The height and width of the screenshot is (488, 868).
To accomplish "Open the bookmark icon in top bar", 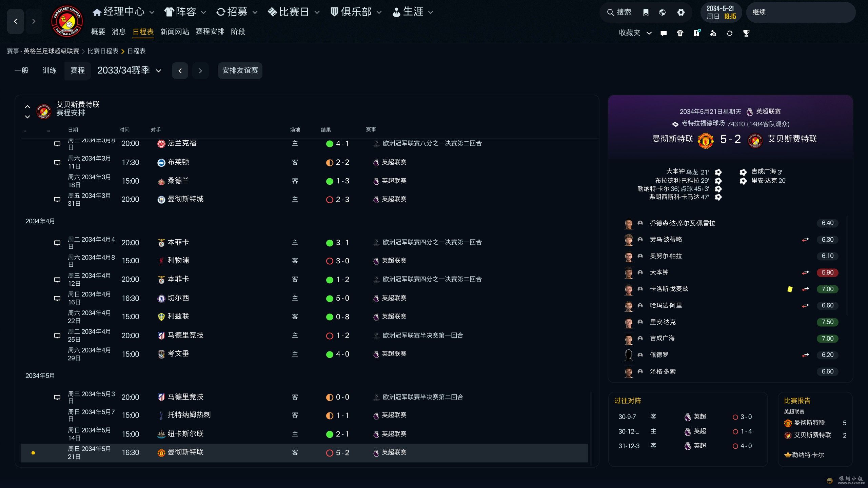I will click(x=646, y=13).
